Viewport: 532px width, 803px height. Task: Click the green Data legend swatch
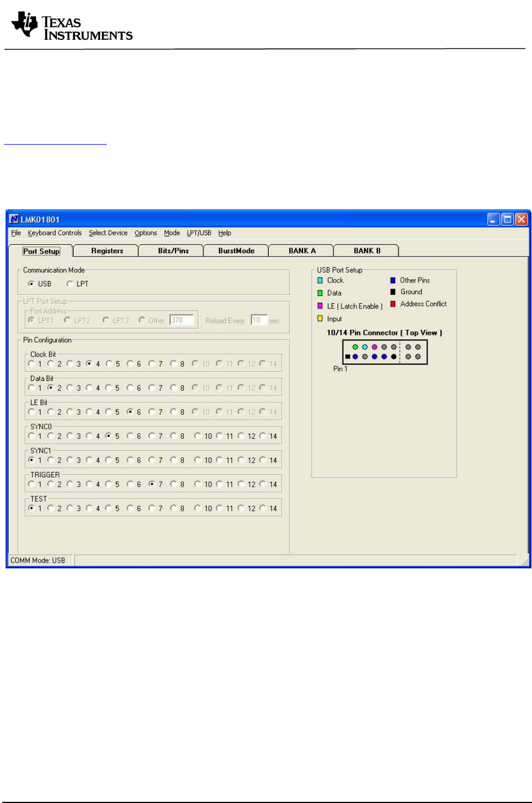(320, 293)
